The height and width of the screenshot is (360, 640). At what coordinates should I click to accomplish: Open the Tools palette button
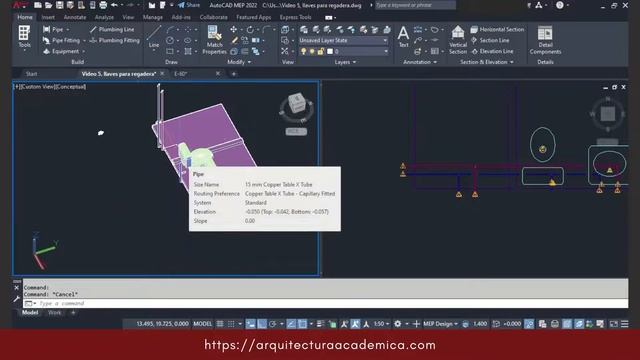click(24, 37)
